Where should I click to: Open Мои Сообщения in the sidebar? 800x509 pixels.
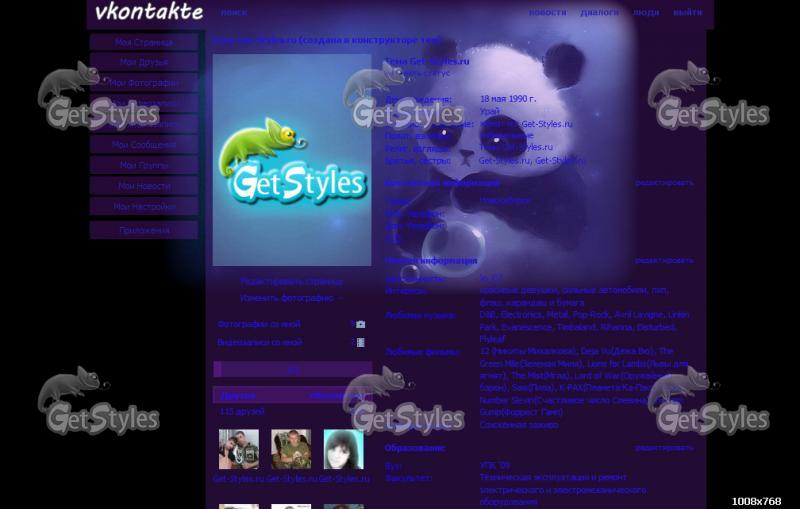144,145
